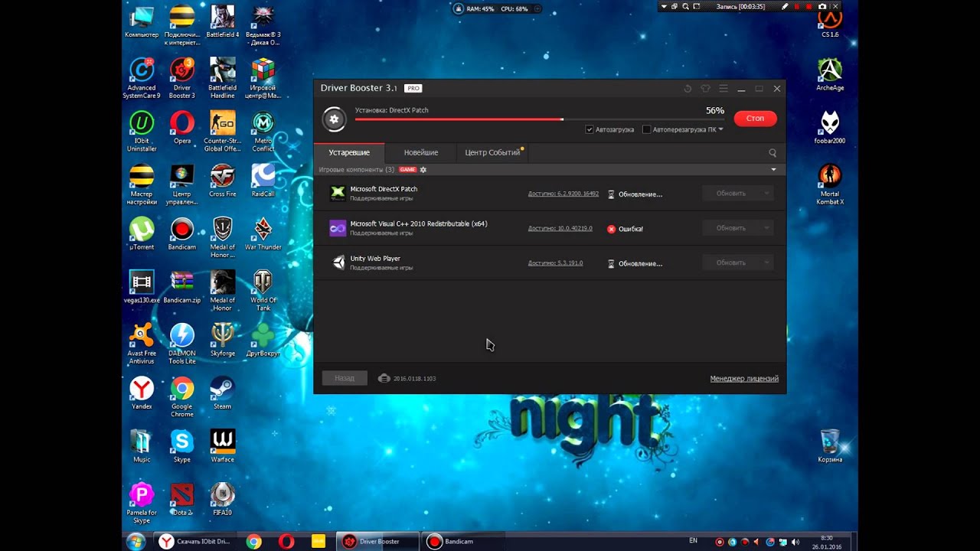Open the Менеджер лицензий link

[744, 379]
